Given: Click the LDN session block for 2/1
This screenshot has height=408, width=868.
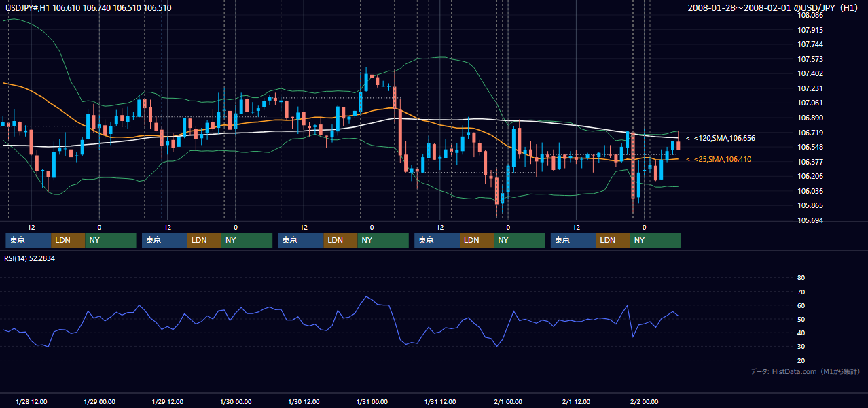Looking at the screenshot, I should tap(614, 240).
